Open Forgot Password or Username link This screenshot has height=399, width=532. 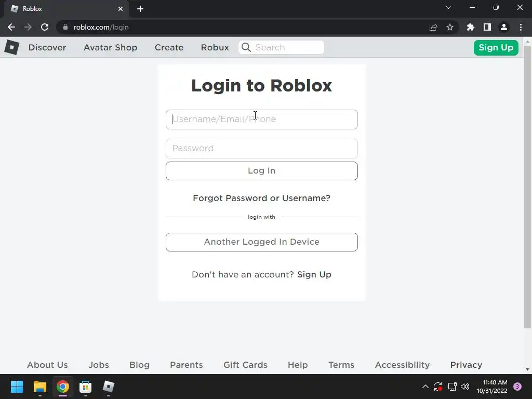(x=262, y=198)
